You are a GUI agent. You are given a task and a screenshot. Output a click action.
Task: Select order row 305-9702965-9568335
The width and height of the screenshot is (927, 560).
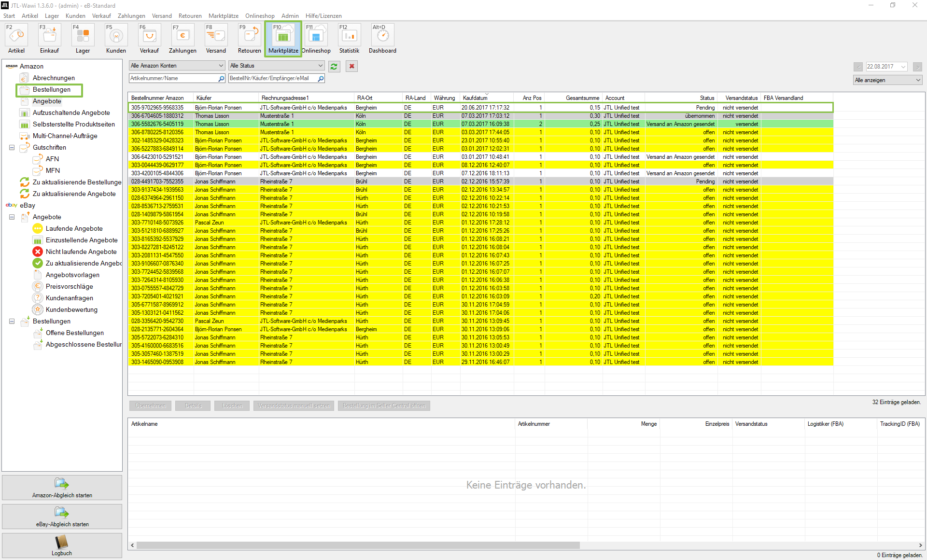tap(480, 108)
